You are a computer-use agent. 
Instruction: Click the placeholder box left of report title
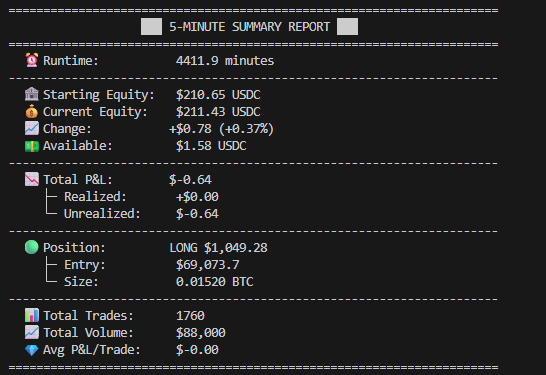coord(151,26)
